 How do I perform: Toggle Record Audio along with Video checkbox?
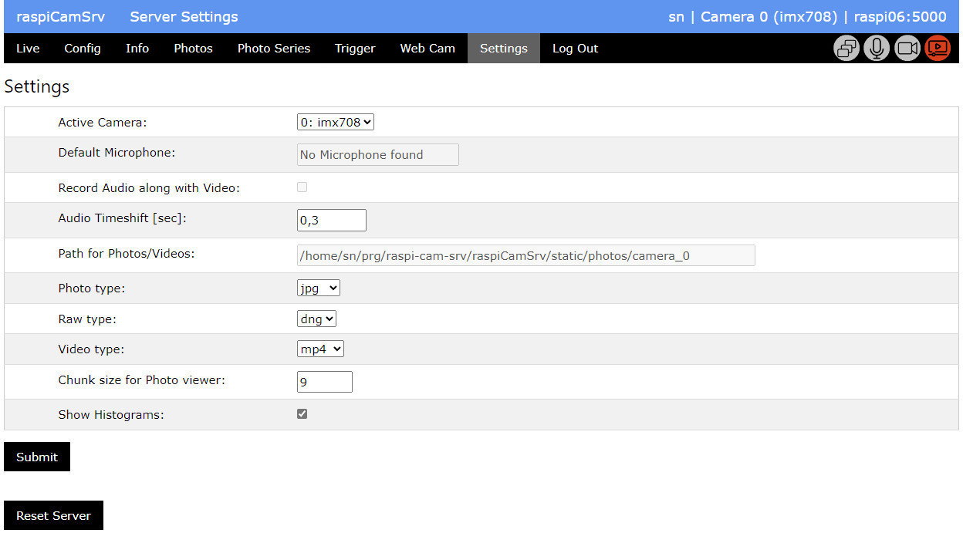(302, 187)
